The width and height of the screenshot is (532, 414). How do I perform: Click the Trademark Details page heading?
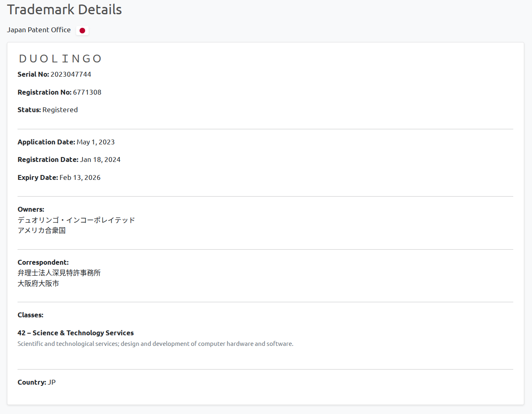pos(64,9)
